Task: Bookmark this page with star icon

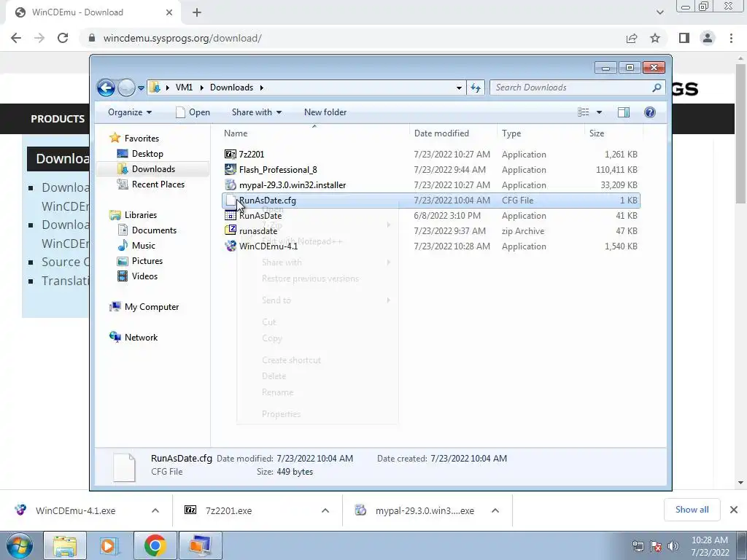Action: coord(655,38)
